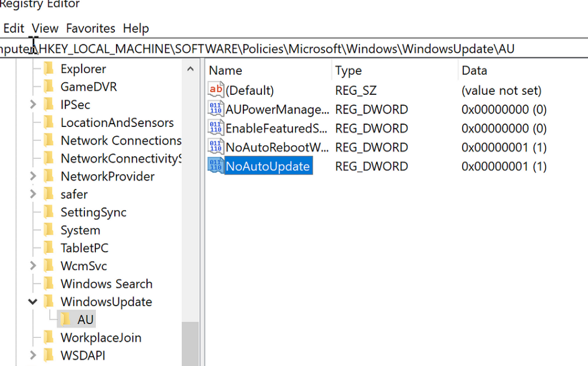Open the View menu
Viewport: 588px width, 366px height.
(x=45, y=28)
